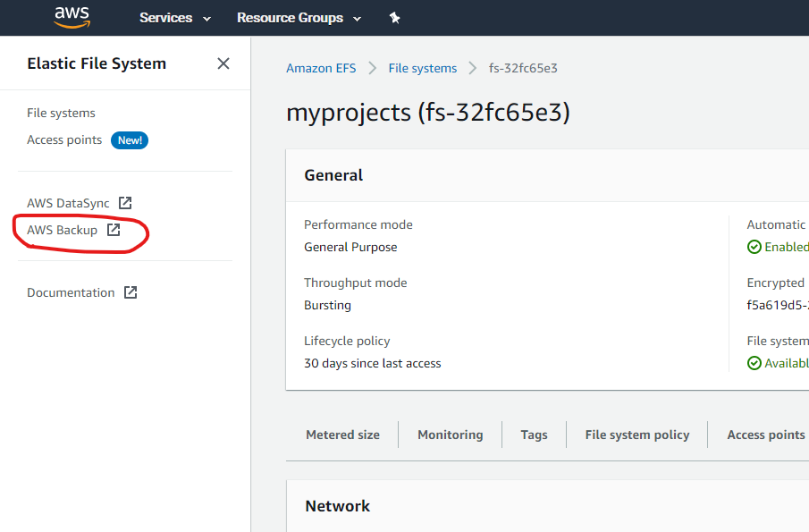This screenshot has height=532, width=809.
Task: Open the pin shortcuts icon in top bar
Action: pos(395,18)
